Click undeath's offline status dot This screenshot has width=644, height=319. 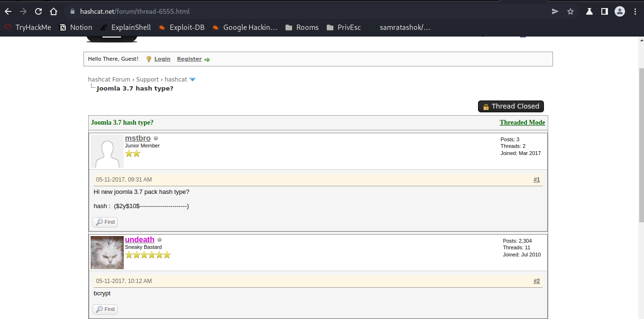click(160, 240)
